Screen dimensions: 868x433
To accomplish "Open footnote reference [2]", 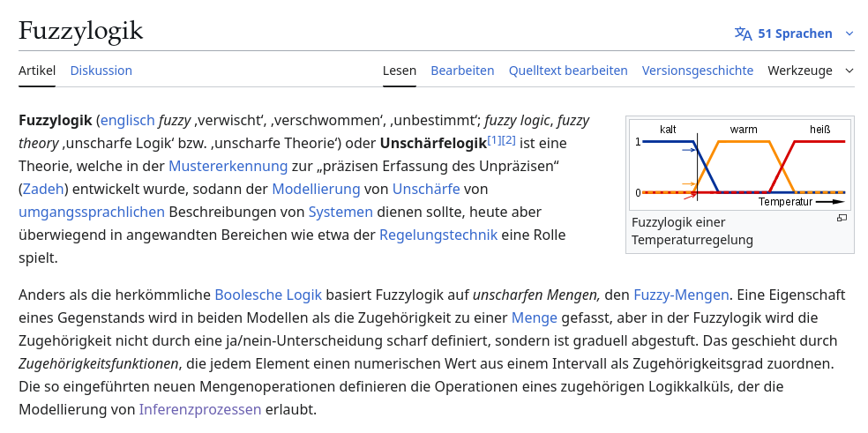I will click(x=508, y=140).
